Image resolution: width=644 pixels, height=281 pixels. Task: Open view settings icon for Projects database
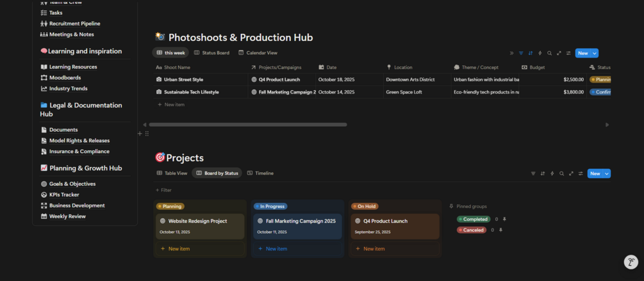(x=581, y=173)
